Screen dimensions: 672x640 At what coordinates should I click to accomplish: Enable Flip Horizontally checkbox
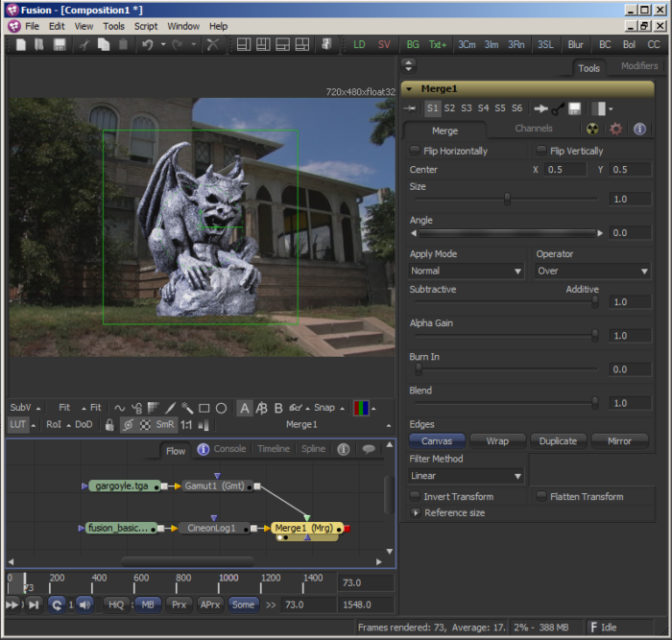point(415,151)
